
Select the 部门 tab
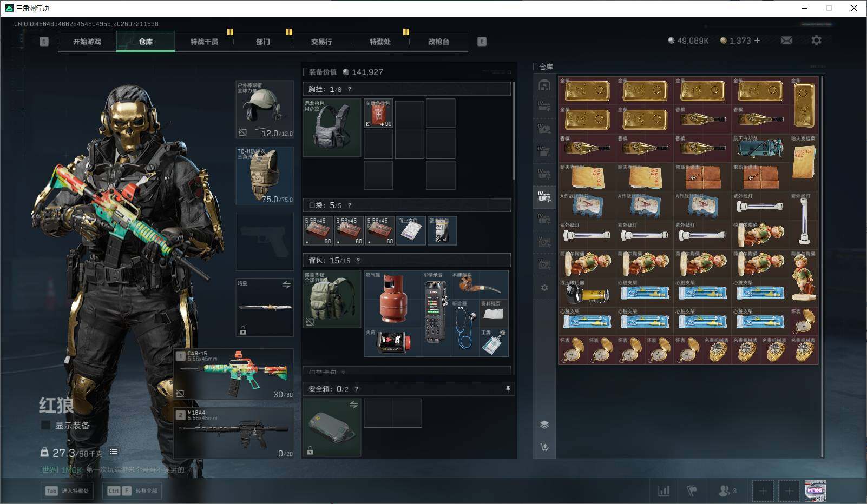[x=263, y=42]
